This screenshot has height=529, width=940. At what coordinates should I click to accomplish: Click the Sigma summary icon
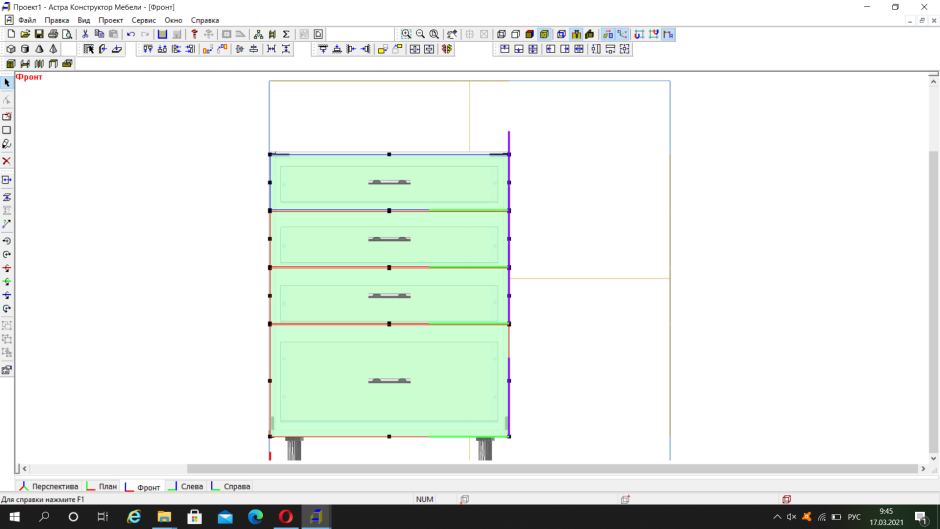point(286,34)
